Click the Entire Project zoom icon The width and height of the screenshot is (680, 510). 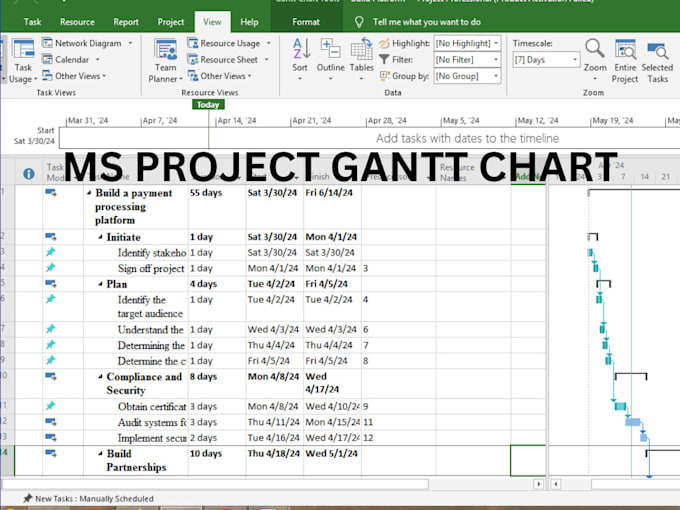[x=625, y=49]
